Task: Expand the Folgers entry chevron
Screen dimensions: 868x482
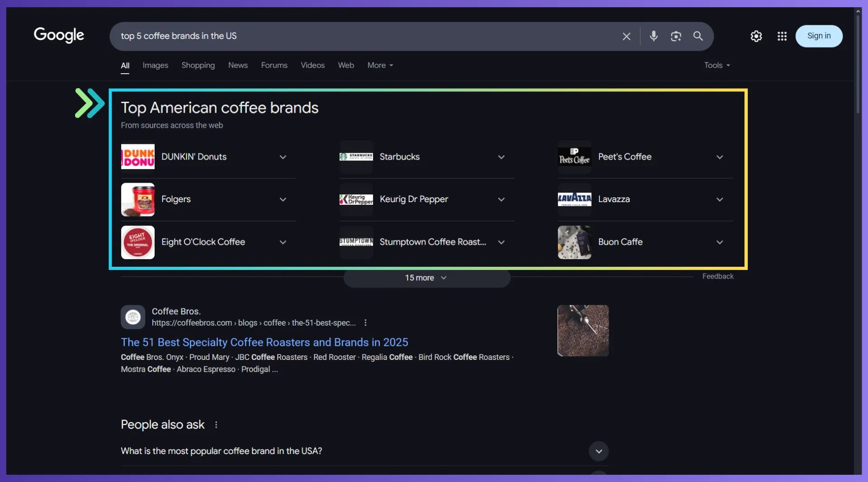Action: tap(283, 199)
